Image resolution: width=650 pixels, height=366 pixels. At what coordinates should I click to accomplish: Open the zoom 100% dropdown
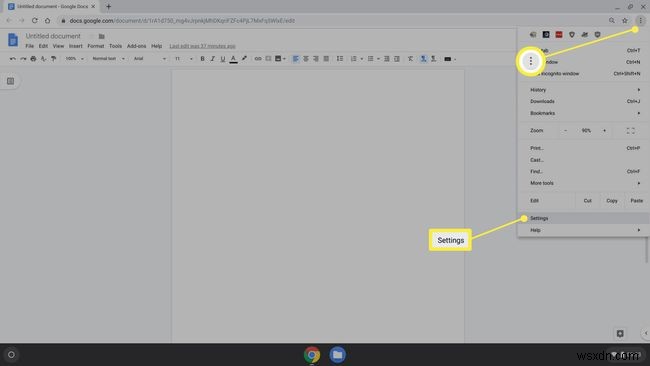pyautogui.click(x=75, y=59)
